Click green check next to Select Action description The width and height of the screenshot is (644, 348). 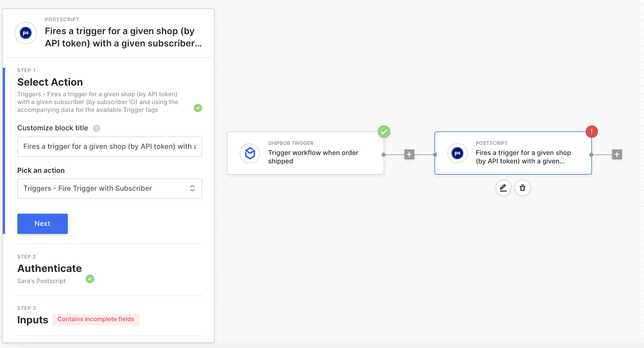[198, 108]
